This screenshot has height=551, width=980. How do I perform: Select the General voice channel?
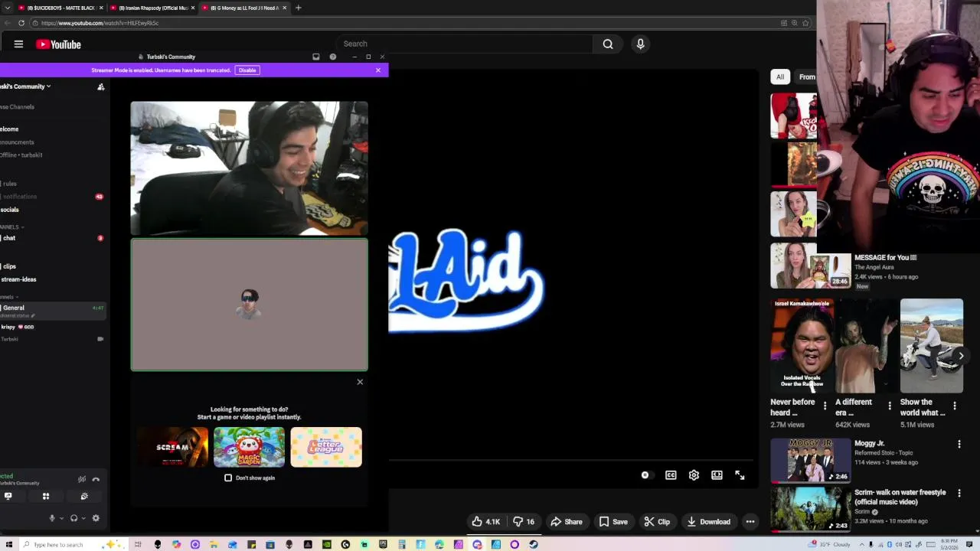(x=14, y=308)
